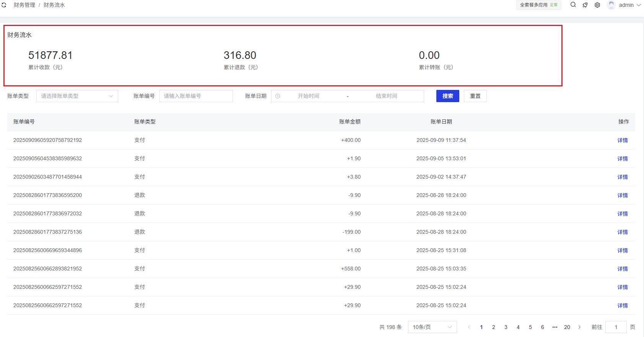
Task: Click the 开始时间 start date field
Action: [x=308, y=96]
